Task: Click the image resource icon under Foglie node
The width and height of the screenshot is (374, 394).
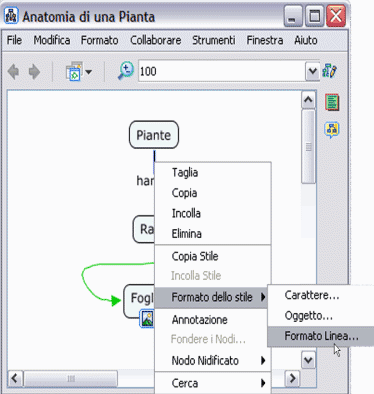Action: coord(147,319)
